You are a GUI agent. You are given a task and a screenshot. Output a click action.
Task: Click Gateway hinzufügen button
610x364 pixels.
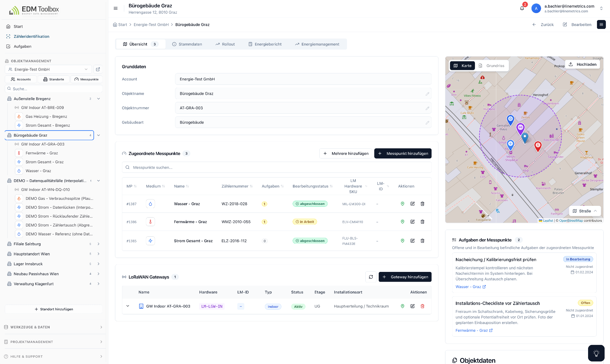pos(405,277)
